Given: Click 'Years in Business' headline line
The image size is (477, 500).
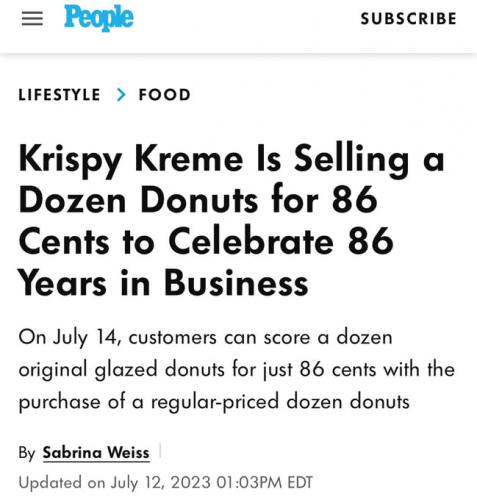Looking at the screenshot, I should pyautogui.click(x=163, y=283).
